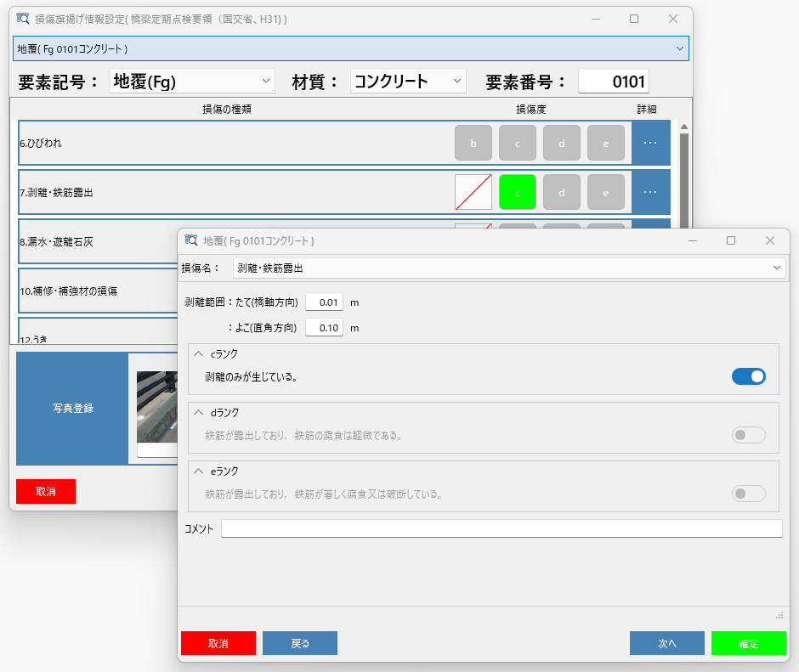Collapse the eランク section chevron
Screen dimensions: 799x672
(x=198, y=472)
